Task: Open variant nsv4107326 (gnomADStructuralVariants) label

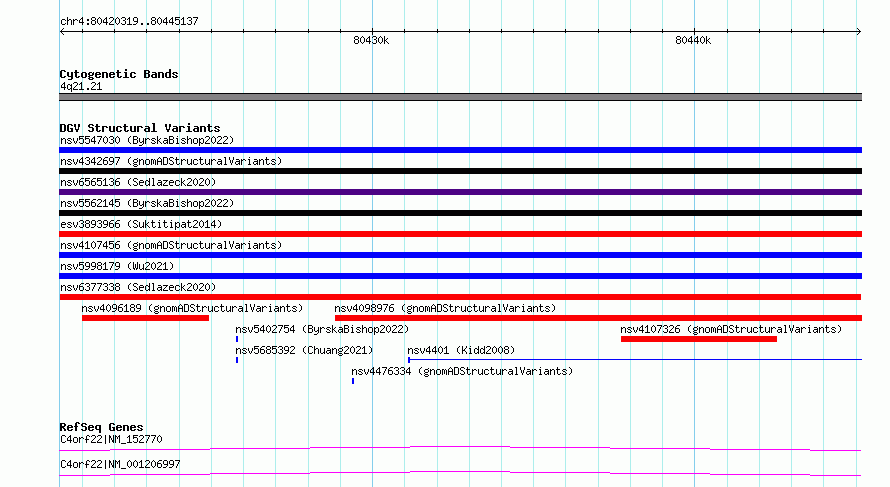Action: (731, 329)
